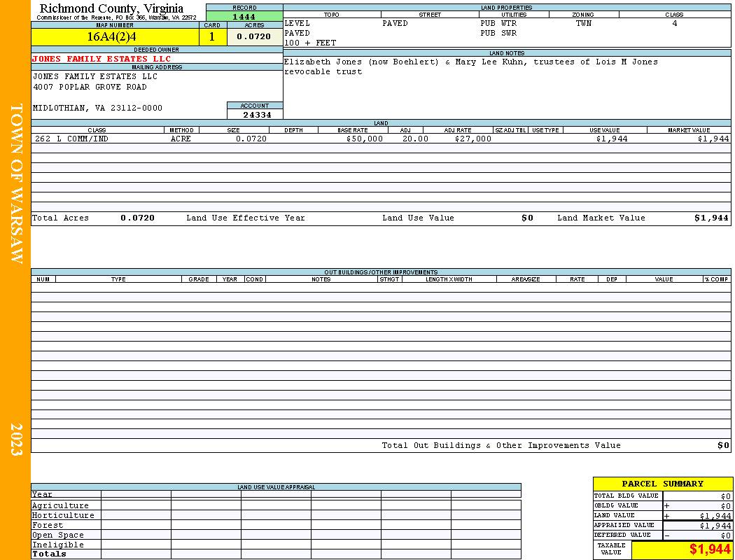
Task: Click the TOWN OF WARSAW sidebar label
Action: click(x=16, y=183)
